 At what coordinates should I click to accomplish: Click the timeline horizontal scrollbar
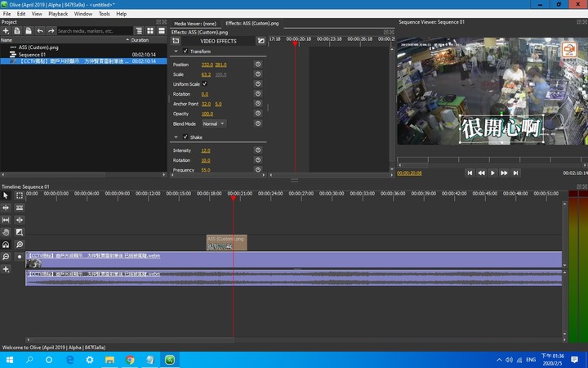131,340
